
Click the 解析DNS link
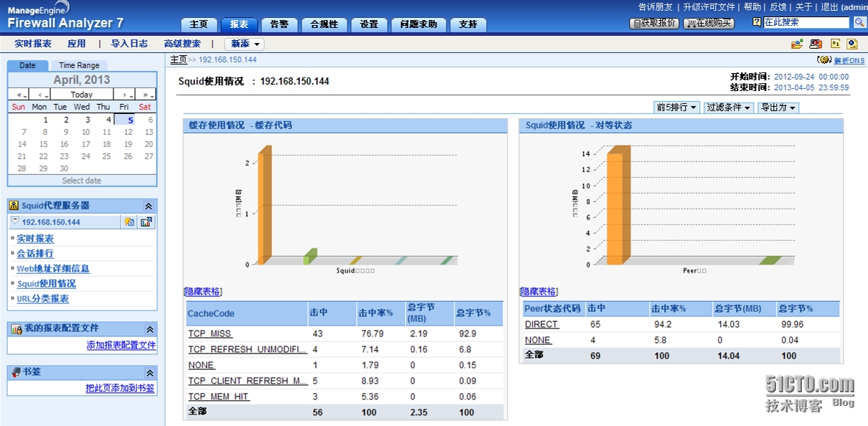click(849, 61)
